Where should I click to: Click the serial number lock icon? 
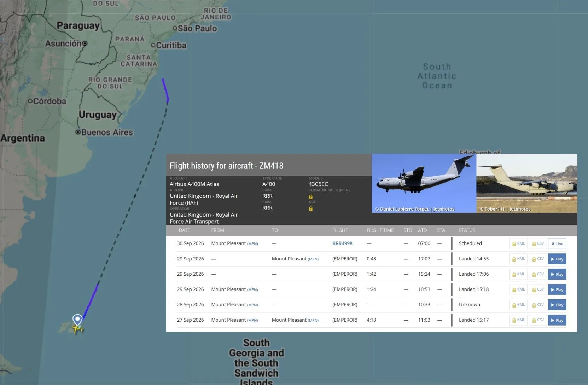coord(311,197)
